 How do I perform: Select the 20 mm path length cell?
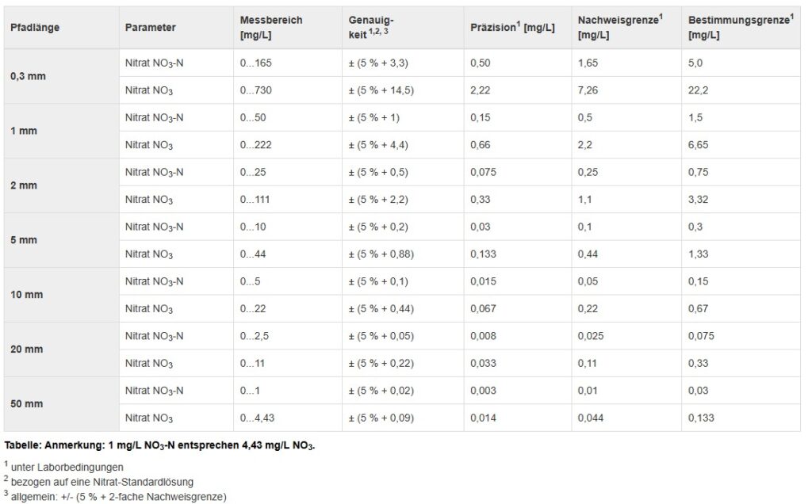tap(61, 349)
